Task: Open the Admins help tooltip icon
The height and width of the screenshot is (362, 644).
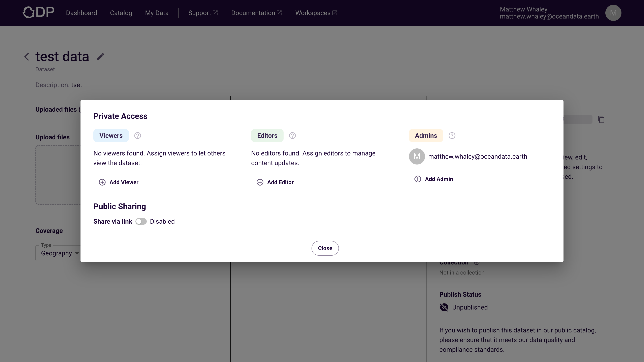Action: (452, 135)
